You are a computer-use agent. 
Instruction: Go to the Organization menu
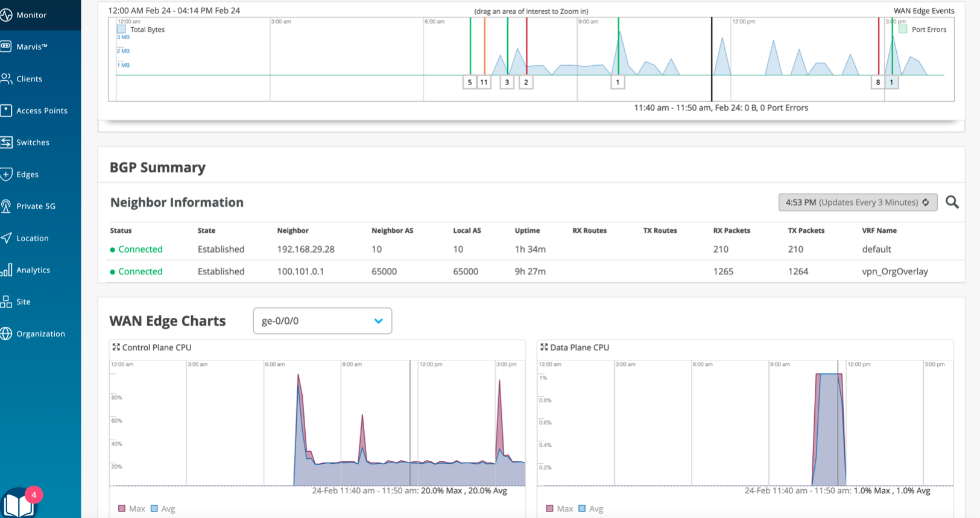[40, 333]
